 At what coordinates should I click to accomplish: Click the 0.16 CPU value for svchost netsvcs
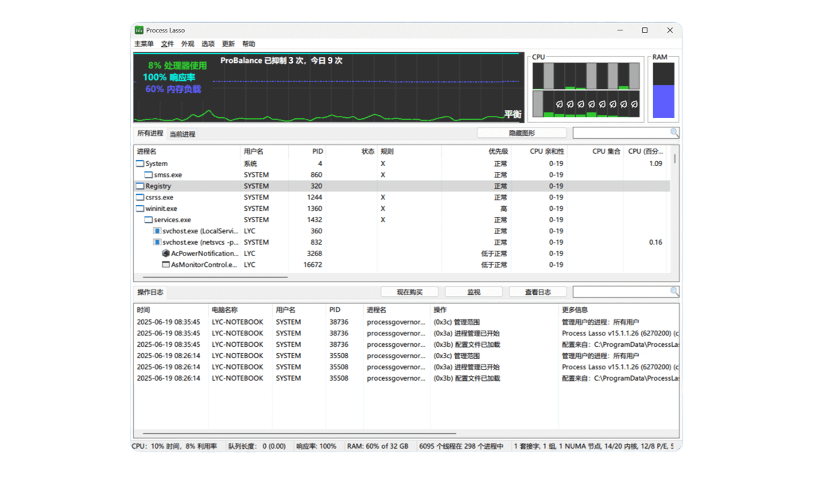tap(655, 242)
